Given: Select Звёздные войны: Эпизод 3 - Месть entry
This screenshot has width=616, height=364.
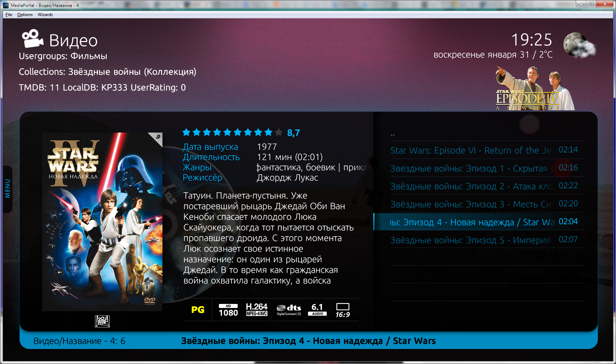Looking at the screenshot, I should point(487,204).
